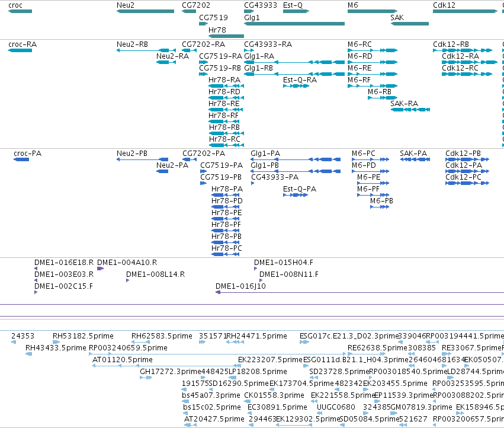The image size is (504, 428).
Task: Click the Cdk12-PC protein feature
Action: click(467, 183)
